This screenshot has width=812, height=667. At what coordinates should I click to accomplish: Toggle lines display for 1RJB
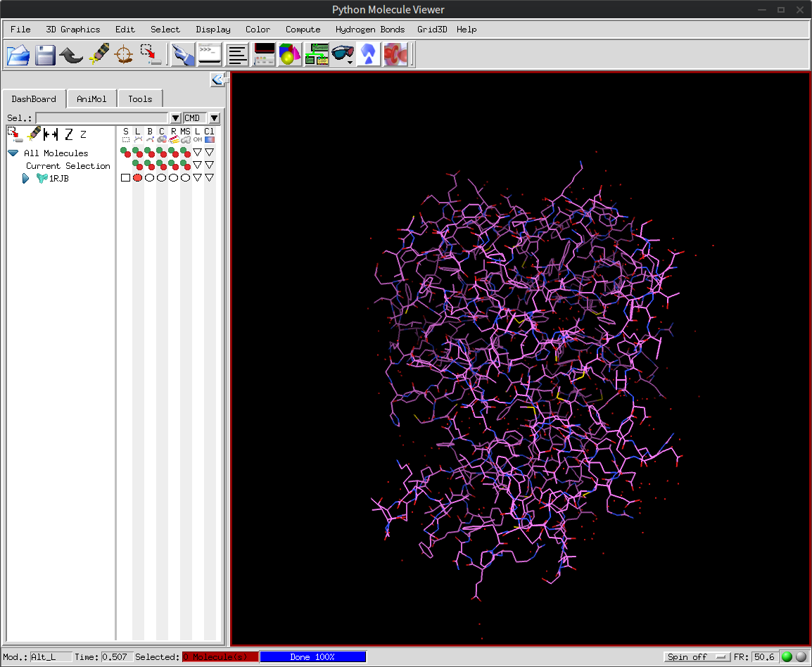138,178
